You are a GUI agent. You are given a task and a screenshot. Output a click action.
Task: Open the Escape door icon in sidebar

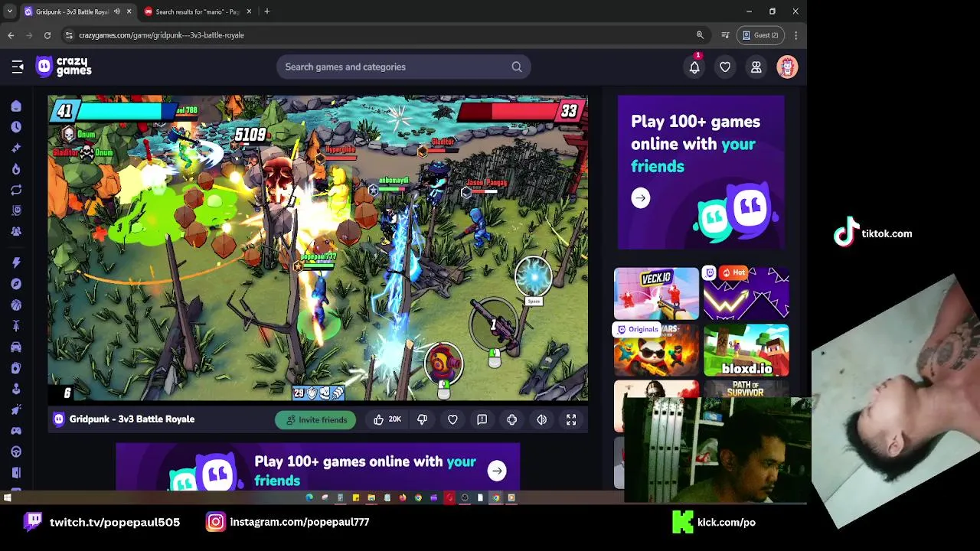(16, 472)
